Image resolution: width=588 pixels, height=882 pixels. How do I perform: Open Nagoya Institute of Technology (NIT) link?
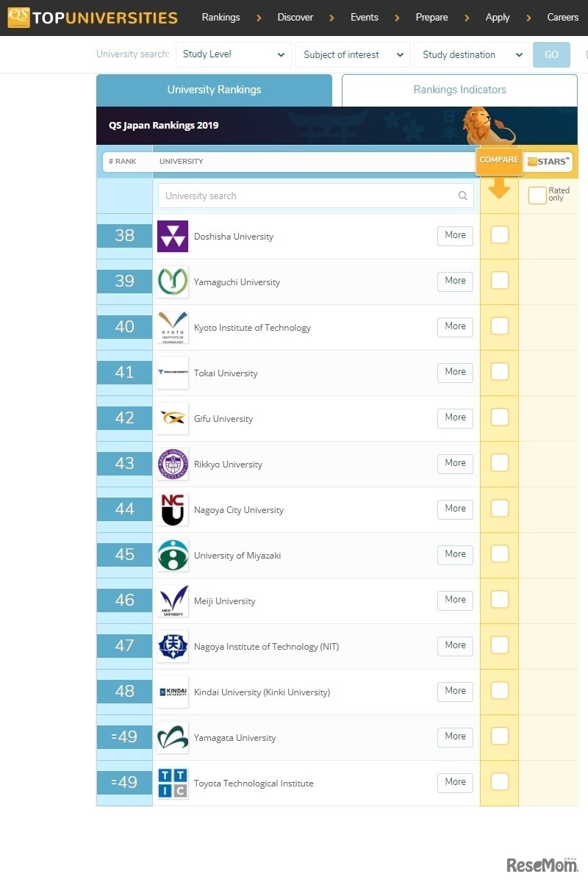266,647
